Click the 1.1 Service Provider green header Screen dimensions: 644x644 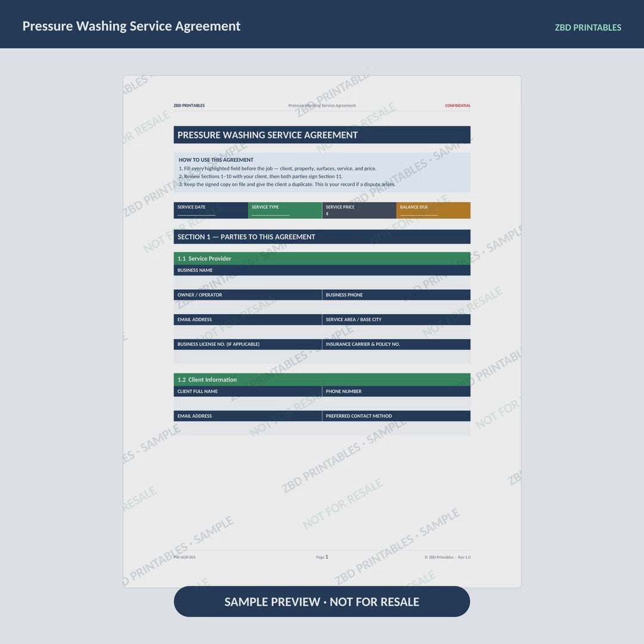pyautogui.click(x=322, y=258)
